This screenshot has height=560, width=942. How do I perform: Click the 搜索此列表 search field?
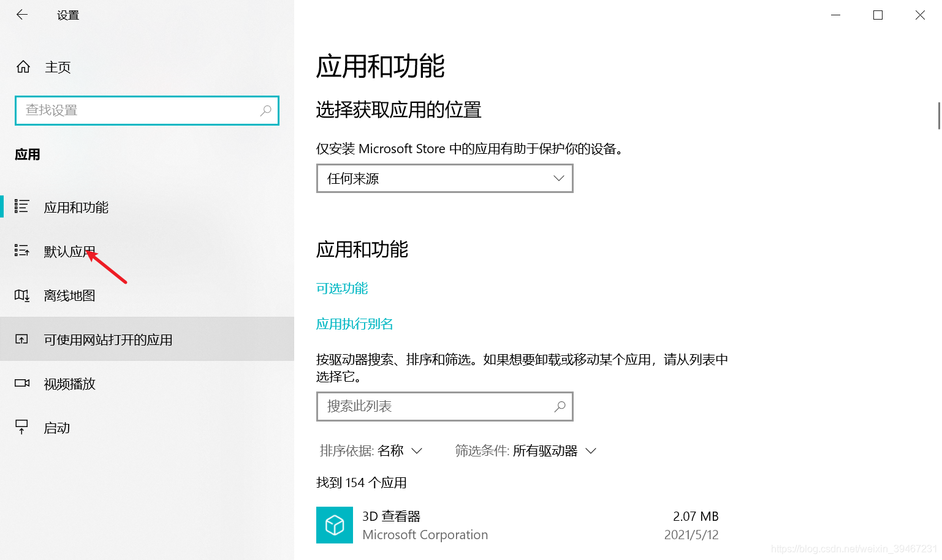click(x=444, y=406)
